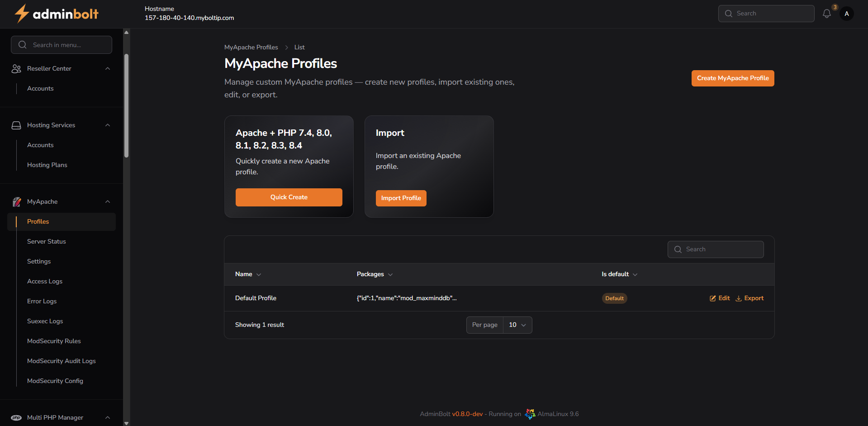Viewport: 868px width, 426px height.
Task: Collapse the MyApache sidebar section
Action: click(x=108, y=201)
